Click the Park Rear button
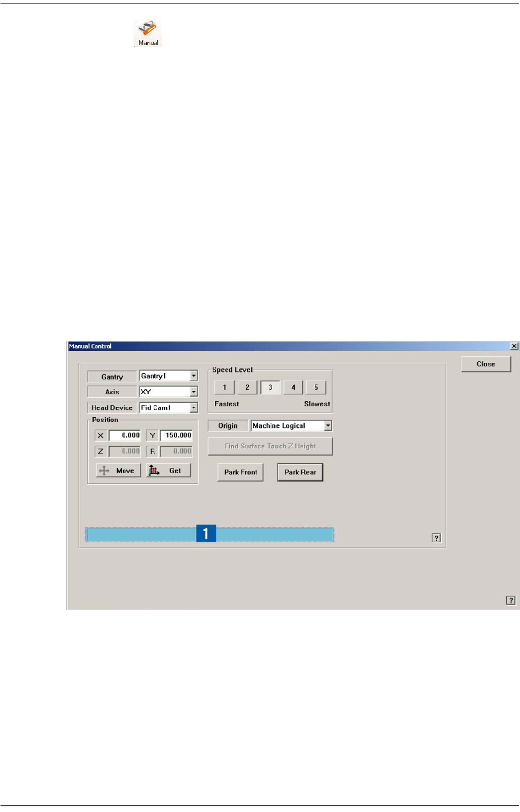 click(301, 473)
